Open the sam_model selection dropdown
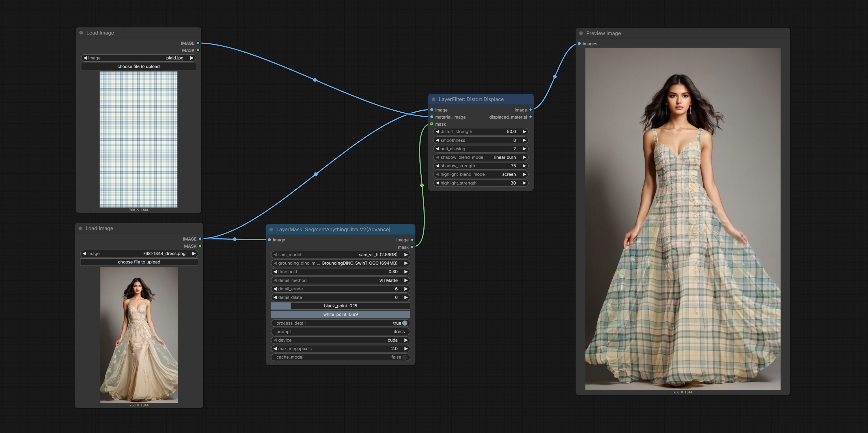Screen dimensions: 868x433 pyautogui.click(x=340, y=255)
